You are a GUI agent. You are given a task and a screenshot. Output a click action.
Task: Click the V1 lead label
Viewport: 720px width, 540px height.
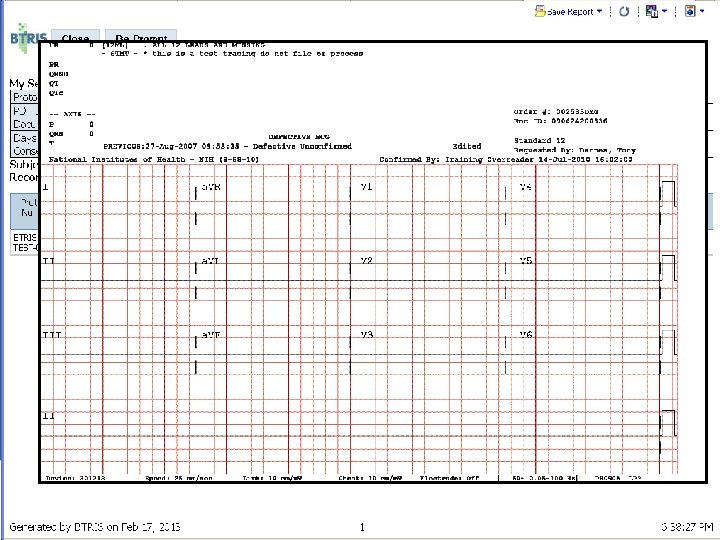pos(366,187)
